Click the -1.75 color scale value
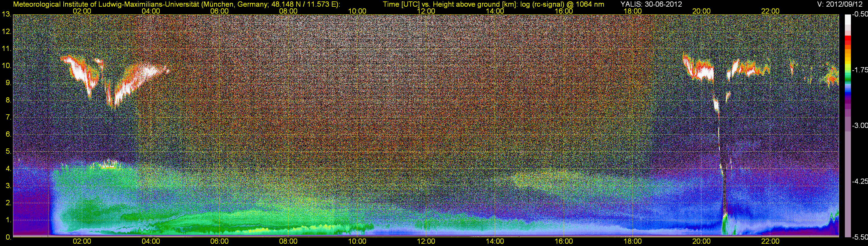This screenshot has width=868, height=246. [x=860, y=70]
